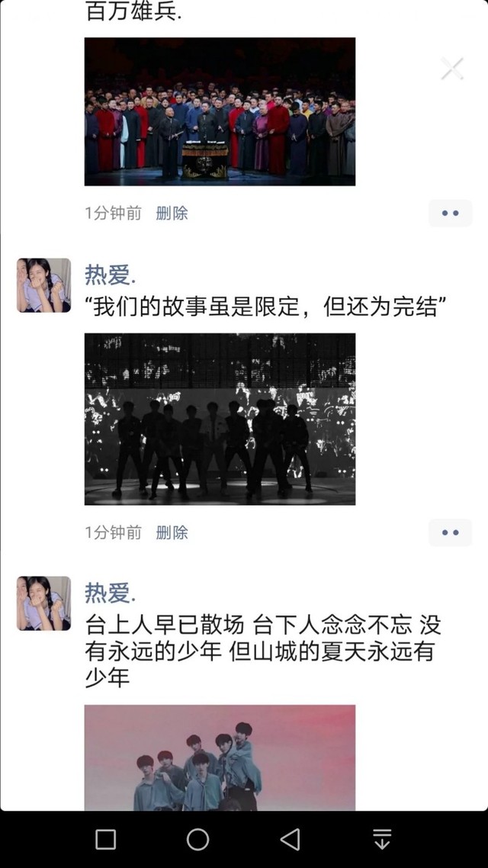
Task: Tap the 1分钟前 timestamp under the robes photo
Action: 113,213
